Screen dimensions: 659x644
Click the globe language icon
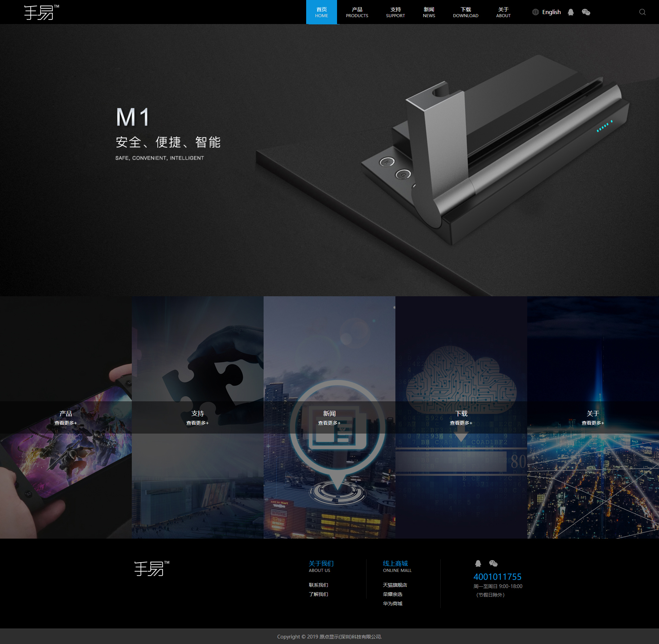pyautogui.click(x=535, y=12)
